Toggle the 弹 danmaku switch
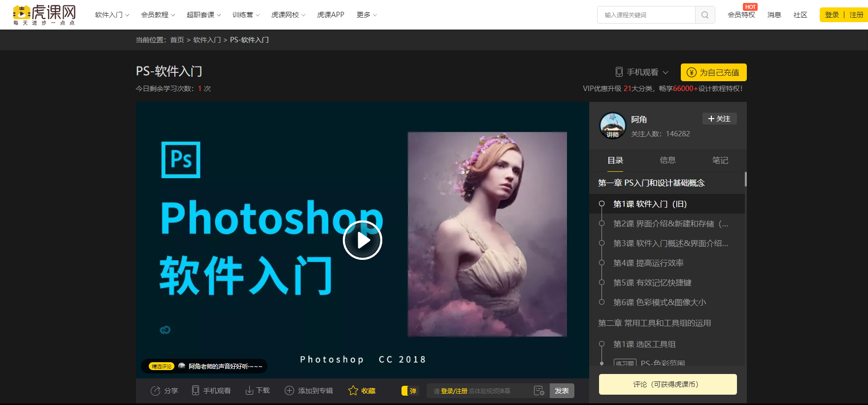Viewport: 868px width, 405px height. tap(410, 391)
